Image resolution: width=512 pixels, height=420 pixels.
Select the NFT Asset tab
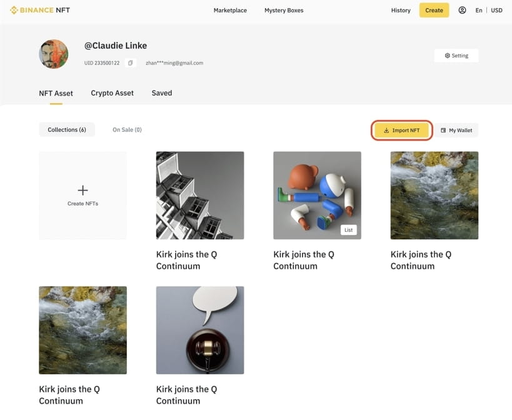(56, 93)
